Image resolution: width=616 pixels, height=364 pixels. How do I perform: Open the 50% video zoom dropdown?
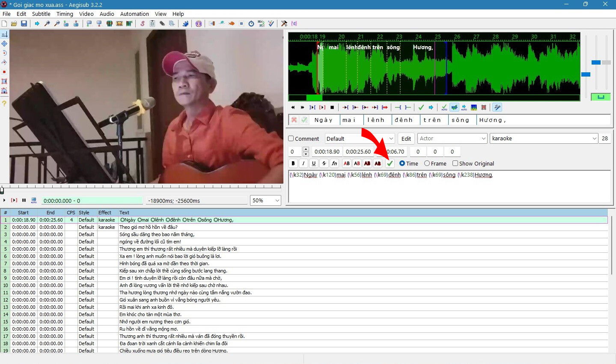click(265, 200)
